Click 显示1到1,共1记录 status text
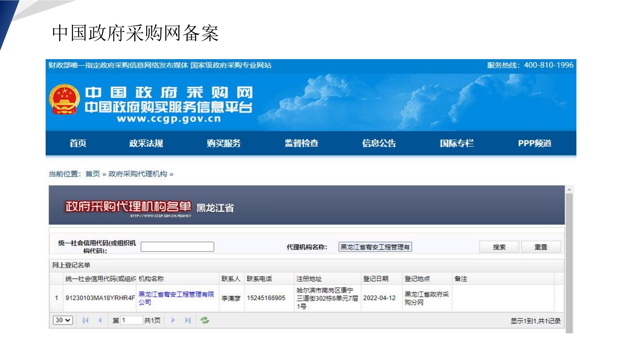Viewport: 644px width, 362px height. (536, 321)
